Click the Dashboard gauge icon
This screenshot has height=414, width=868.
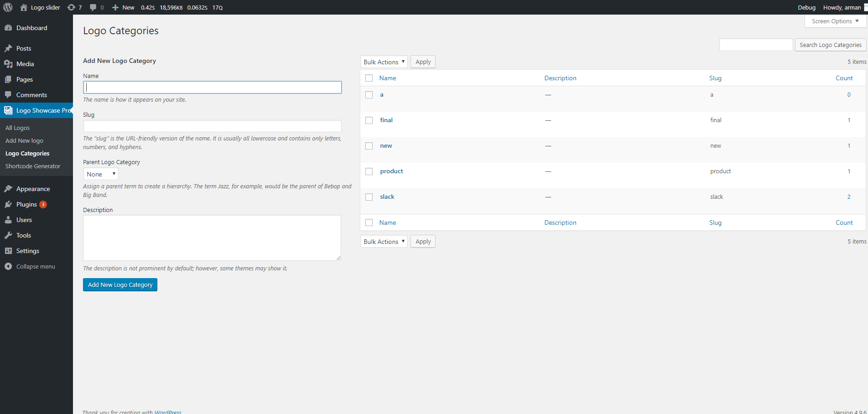pyautogui.click(x=8, y=28)
